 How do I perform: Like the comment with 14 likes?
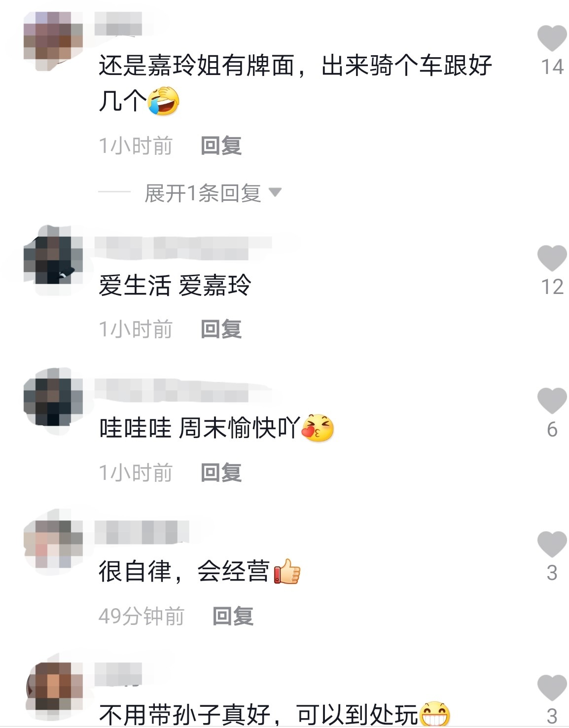pyautogui.click(x=552, y=38)
